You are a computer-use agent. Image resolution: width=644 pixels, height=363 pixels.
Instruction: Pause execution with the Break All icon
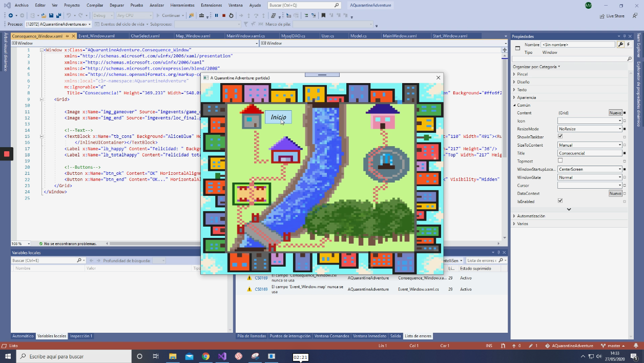(x=216, y=15)
